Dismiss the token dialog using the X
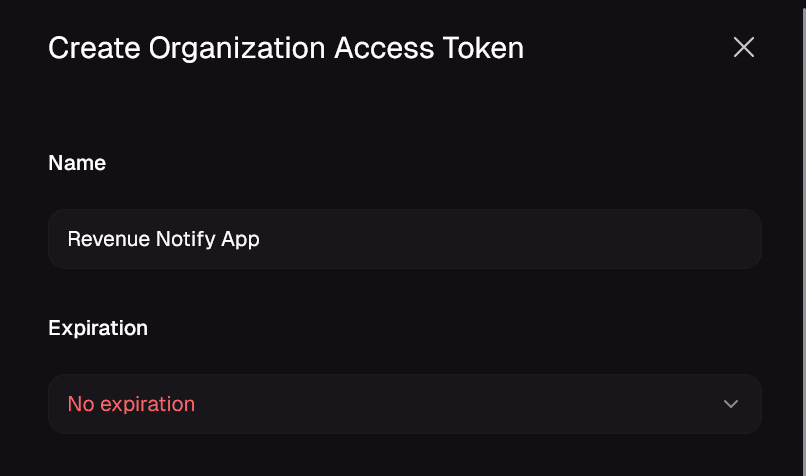This screenshot has width=806, height=476. pos(743,47)
